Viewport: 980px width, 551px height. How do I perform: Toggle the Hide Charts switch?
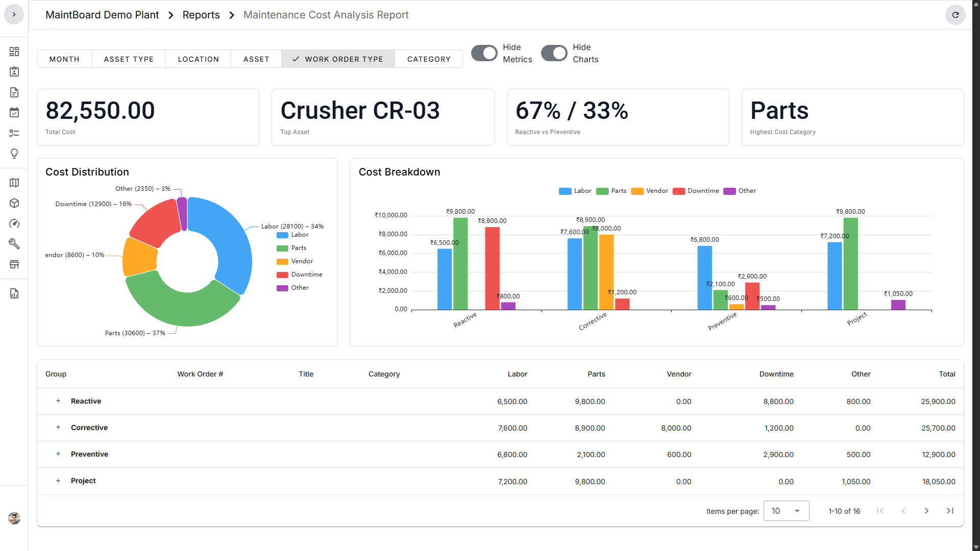[x=554, y=53]
